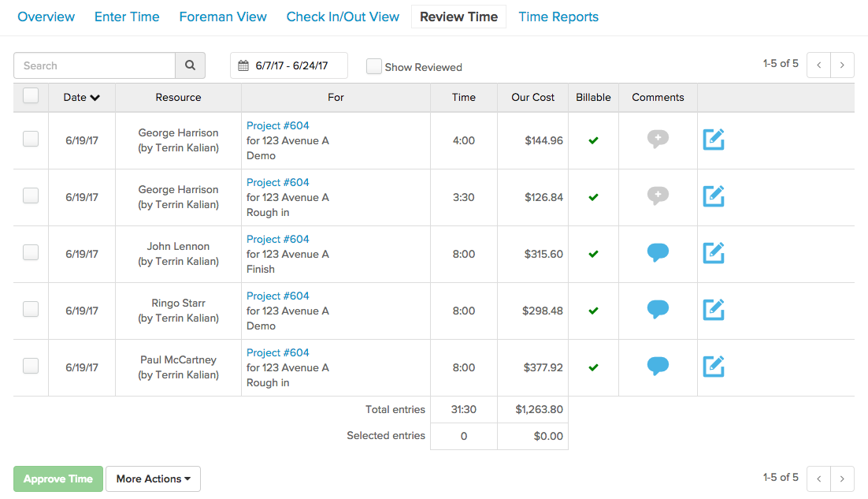This screenshot has width=868, height=499.
Task: View comments on John Lennon entry
Action: coord(658,253)
